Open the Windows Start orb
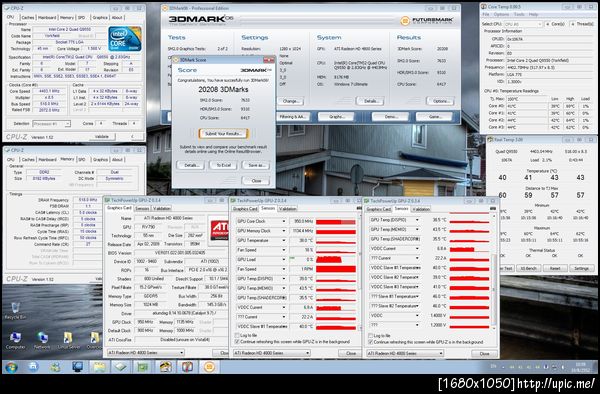 (x=11, y=367)
